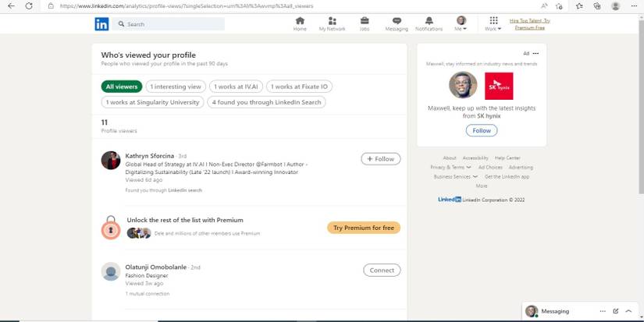Expand the messaging overlay chevron
644x322 pixels.
[628, 311]
